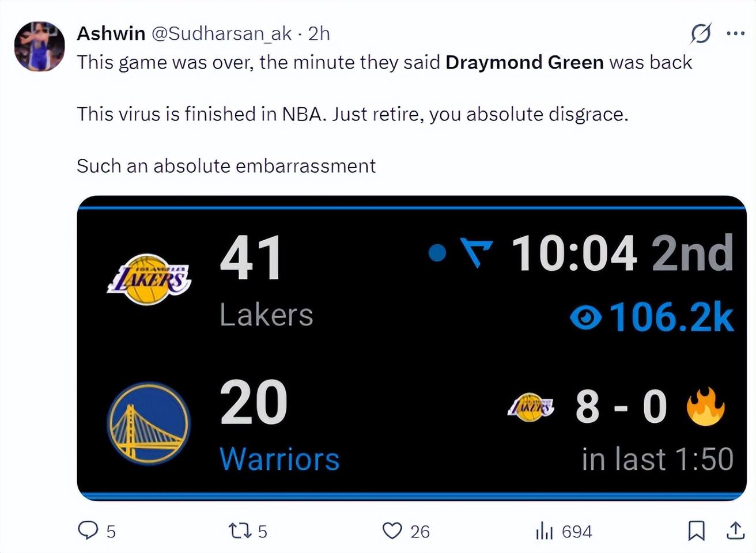Click the small Lakers run logo
Screen dimensions: 756x553
530,407
